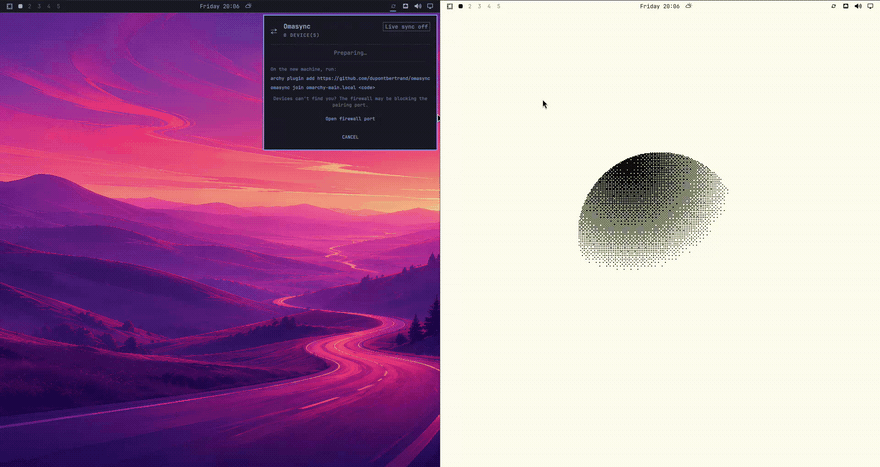Click the Omasync title in the popup
The height and width of the screenshot is (467, 880).
pos(297,26)
